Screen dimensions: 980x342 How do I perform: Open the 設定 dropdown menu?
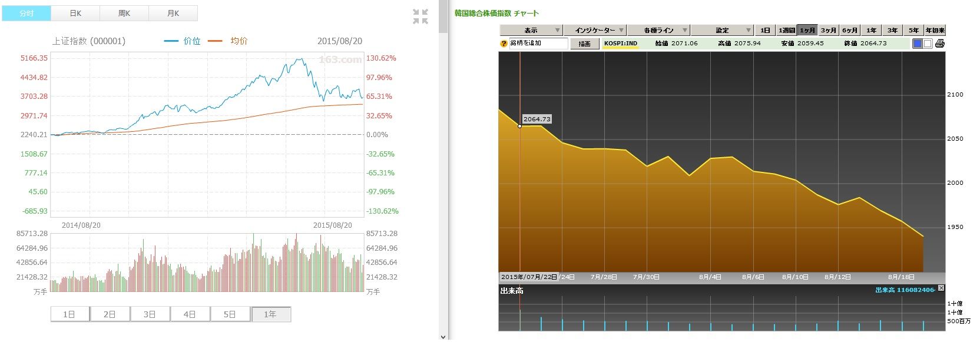pyautogui.click(x=722, y=30)
